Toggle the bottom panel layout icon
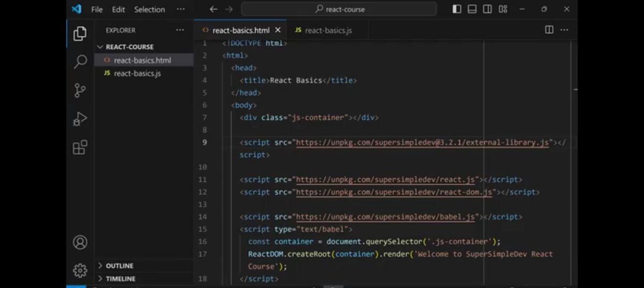The image size is (644, 288). pyautogui.click(x=472, y=9)
